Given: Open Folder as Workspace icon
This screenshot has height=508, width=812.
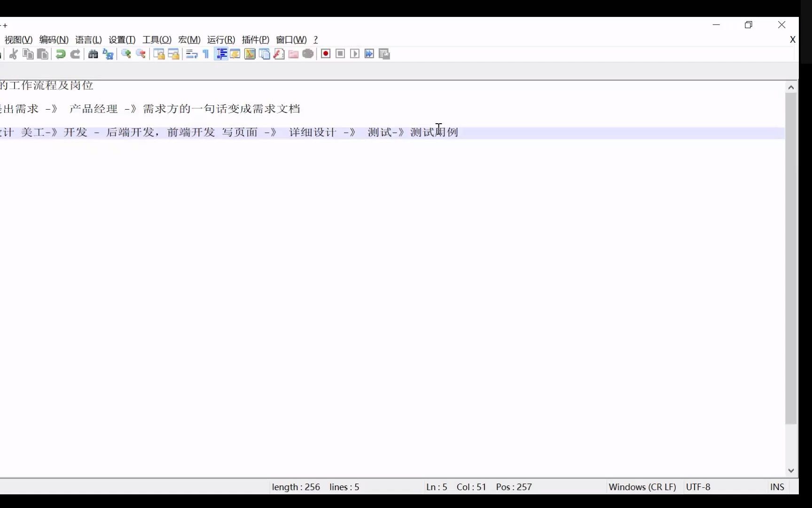Looking at the screenshot, I should coord(294,54).
